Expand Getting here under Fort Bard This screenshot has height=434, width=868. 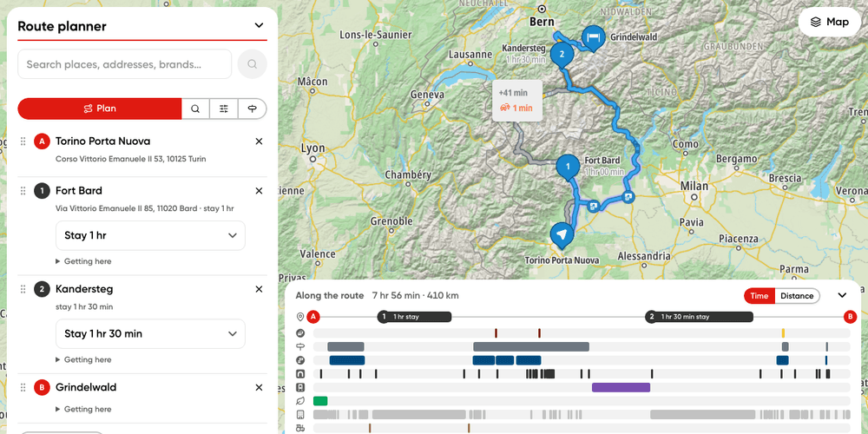coord(83,261)
